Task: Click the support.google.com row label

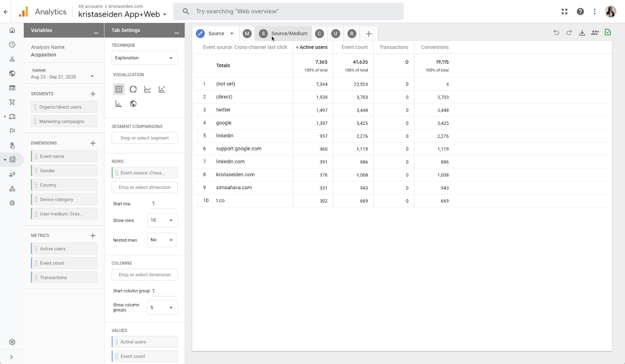Action: pyautogui.click(x=239, y=149)
